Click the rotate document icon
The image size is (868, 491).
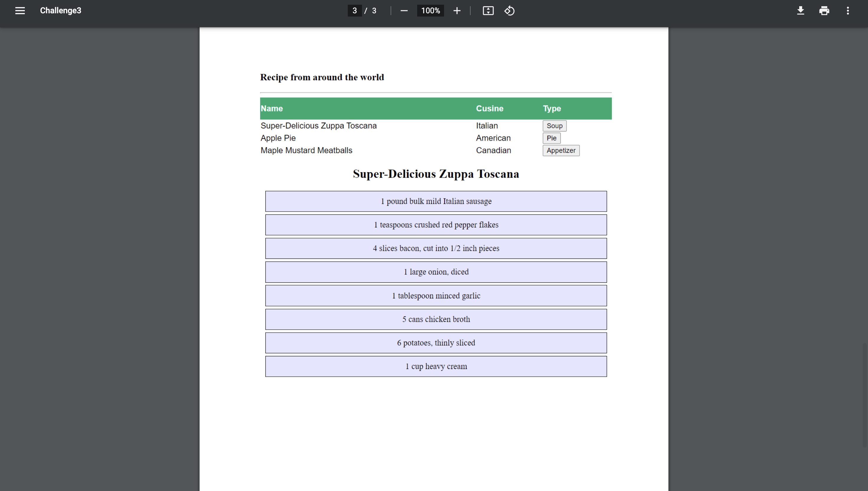(x=510, y=11)
